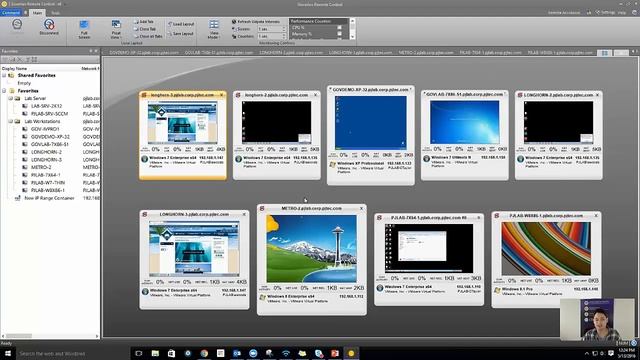Click Load Layout

point(181,24)
